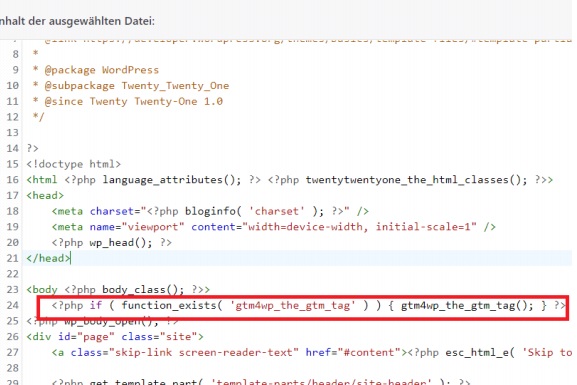Viewport: 577px width, 385px height.
Task: Click '<div id="page" class="site">' line
Action: pyautogui.click(x=115, y=337)
